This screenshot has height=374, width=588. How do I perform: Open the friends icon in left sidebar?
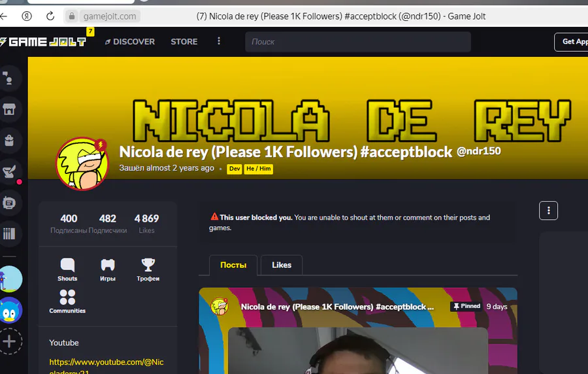click(x=9, y=78)
